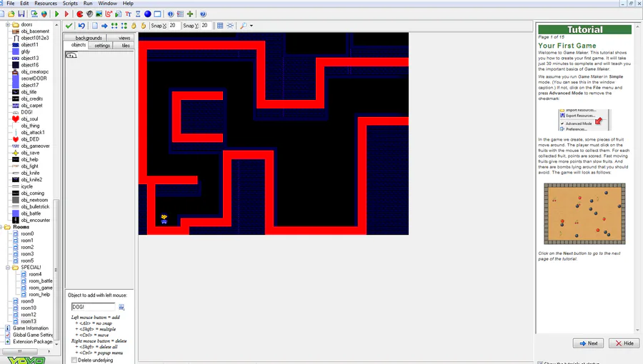Viewport: 643px width, 364px height.
Task: Hide the Tutorial panel
Action: coord(624,343)
